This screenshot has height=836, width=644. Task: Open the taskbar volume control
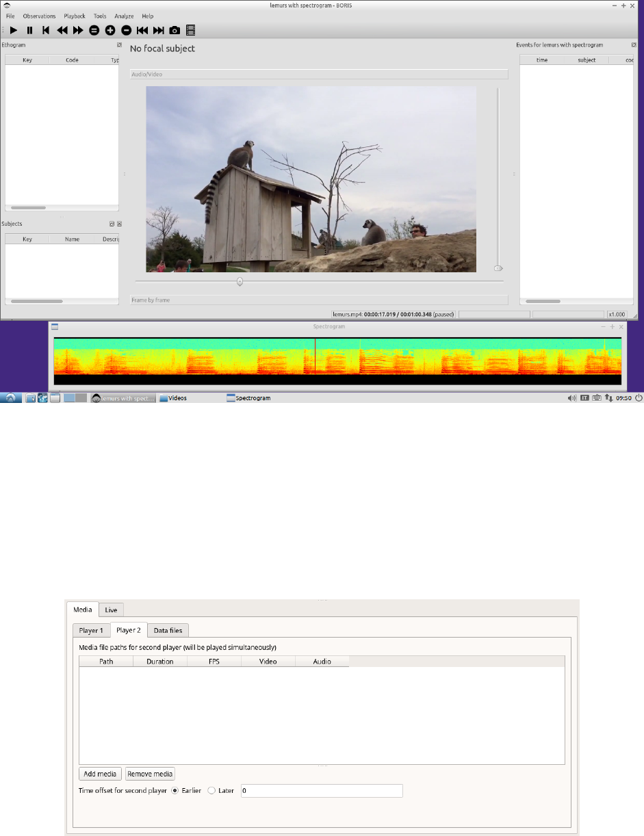pos(572,397)
